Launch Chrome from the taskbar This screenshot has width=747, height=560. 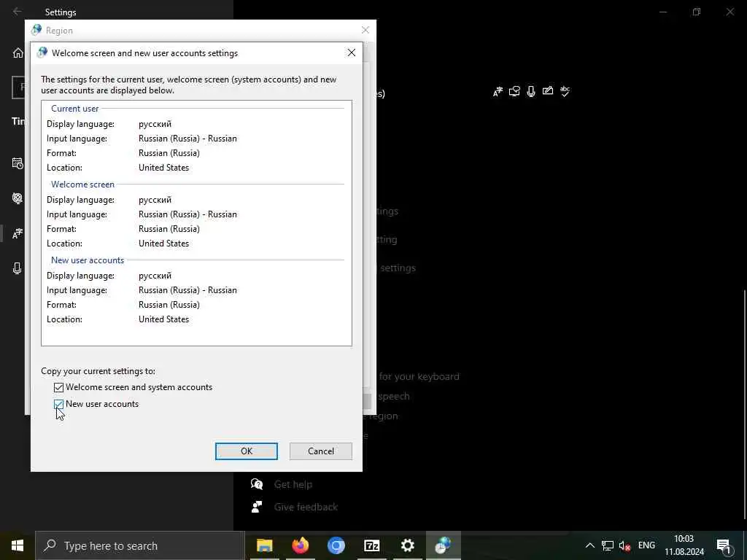click(336, 545)
